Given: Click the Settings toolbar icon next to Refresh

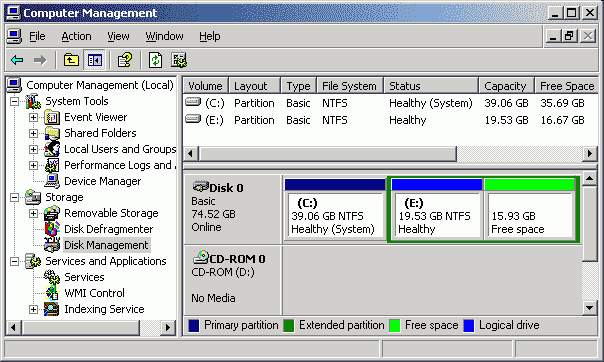Looking at the screenshot, I should [179, 60].
